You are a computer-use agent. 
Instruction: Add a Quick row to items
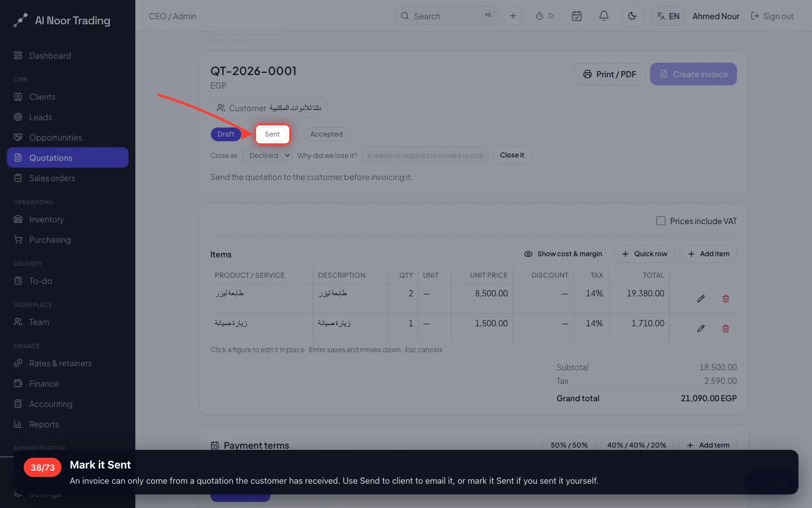tap(644, 254)
